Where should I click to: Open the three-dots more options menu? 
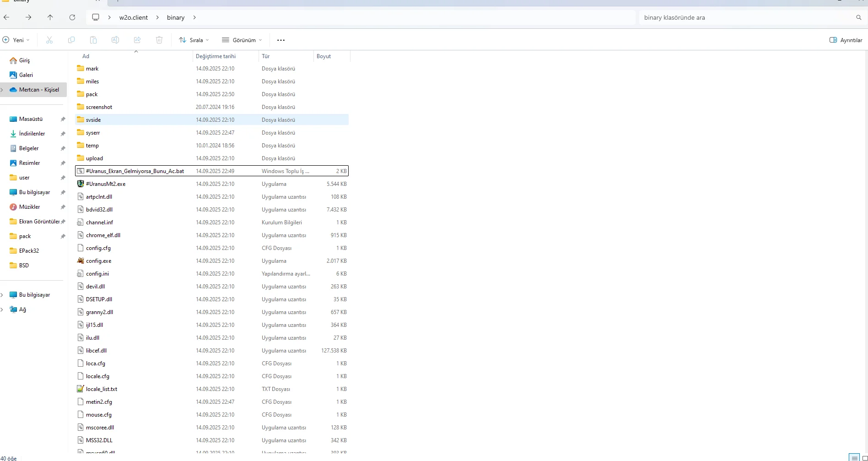[281, 40]
